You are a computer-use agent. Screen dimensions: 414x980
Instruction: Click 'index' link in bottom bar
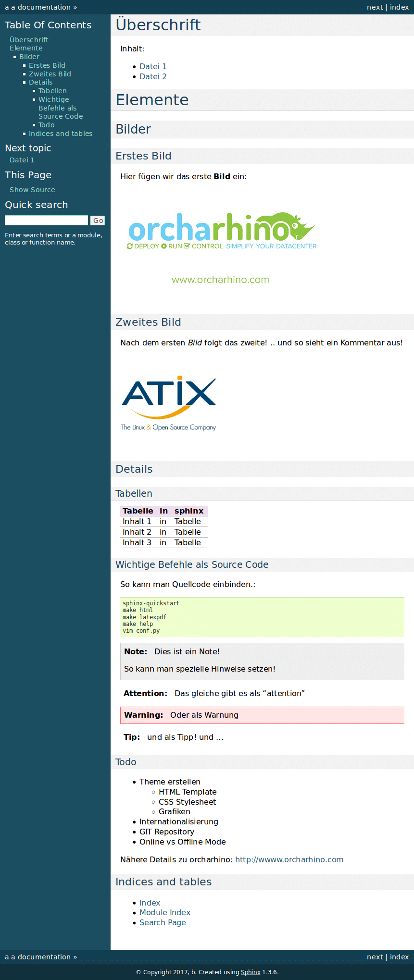point(399,957)
